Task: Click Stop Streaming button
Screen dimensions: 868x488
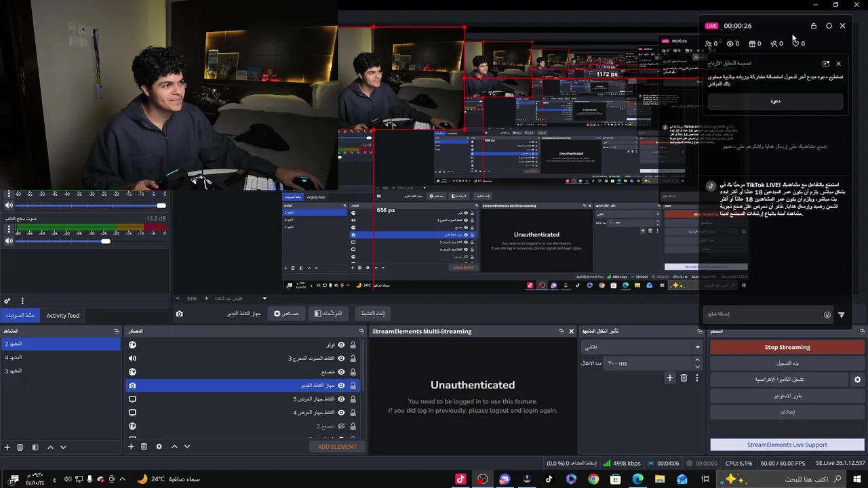Action: 787,347
